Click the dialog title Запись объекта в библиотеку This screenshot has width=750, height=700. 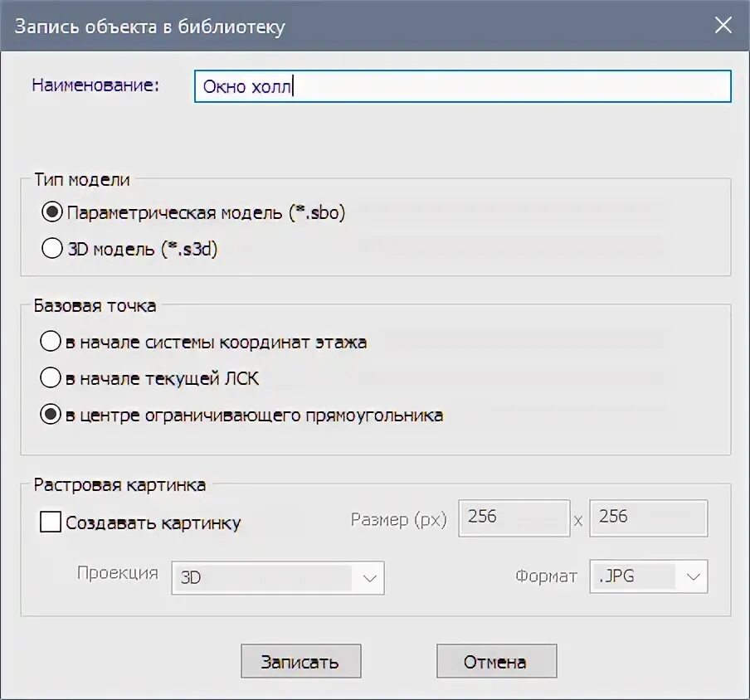click(x=149, y=27)
